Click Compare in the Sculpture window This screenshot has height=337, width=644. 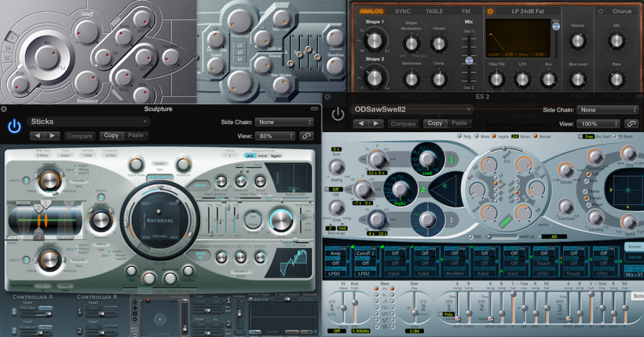click(x=79, y=136)
